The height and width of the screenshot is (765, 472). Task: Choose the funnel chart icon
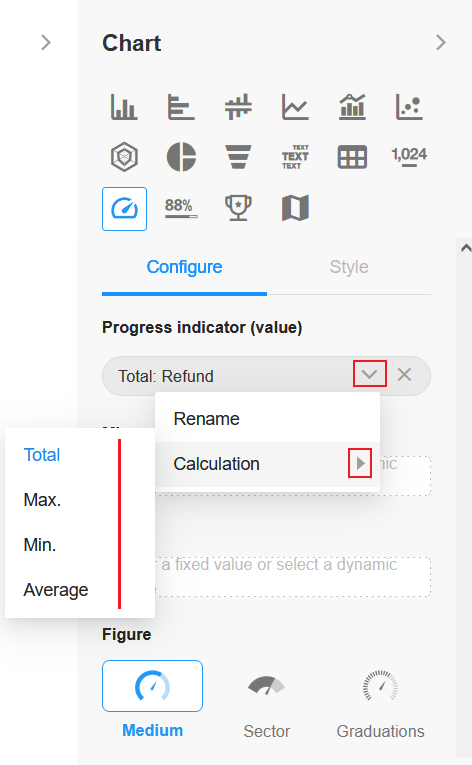point(238,157)
